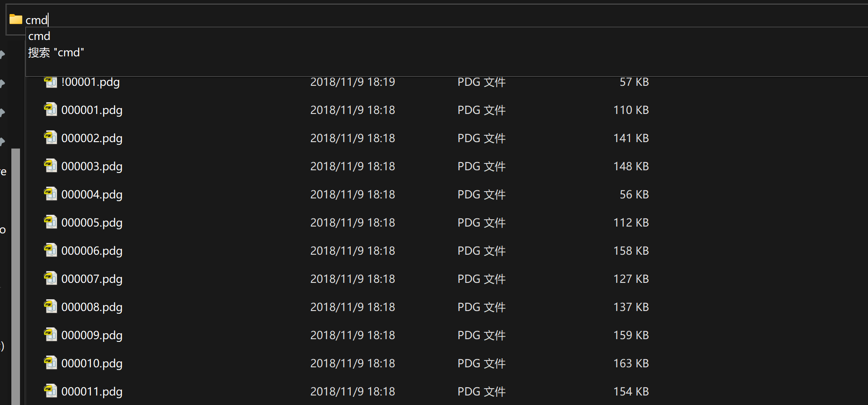Click the navigation pane vertical scrollbar

[x=16, y=272]
